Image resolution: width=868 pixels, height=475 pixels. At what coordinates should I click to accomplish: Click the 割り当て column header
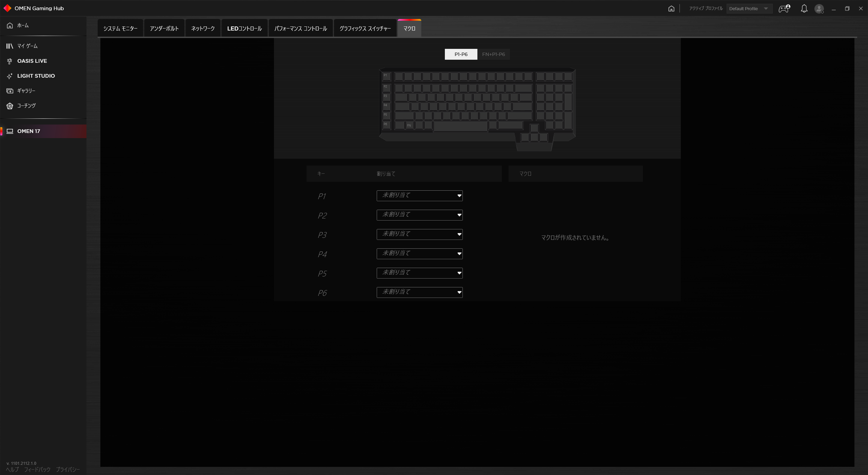(x=386, y=174)
